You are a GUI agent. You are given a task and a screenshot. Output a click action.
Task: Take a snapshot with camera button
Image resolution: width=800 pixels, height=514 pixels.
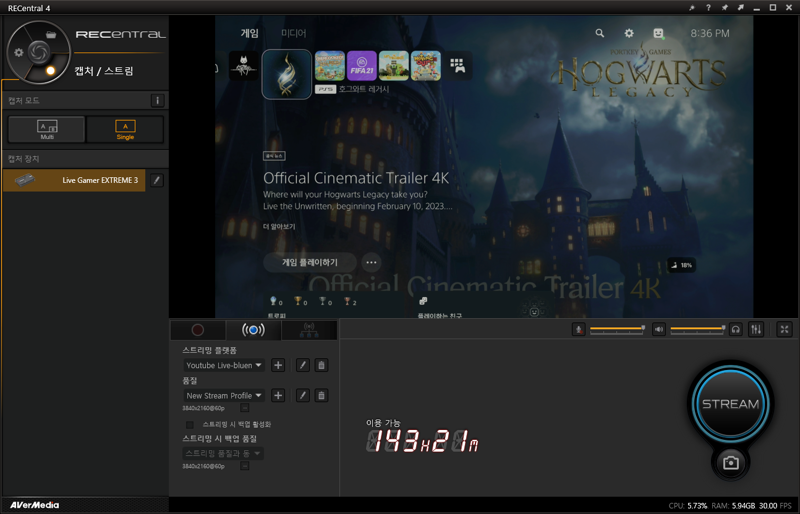pyautogui.click(x=731, y=463)
